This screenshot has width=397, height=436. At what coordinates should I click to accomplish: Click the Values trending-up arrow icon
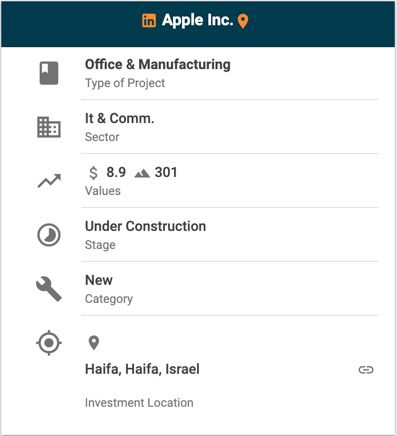49,181
